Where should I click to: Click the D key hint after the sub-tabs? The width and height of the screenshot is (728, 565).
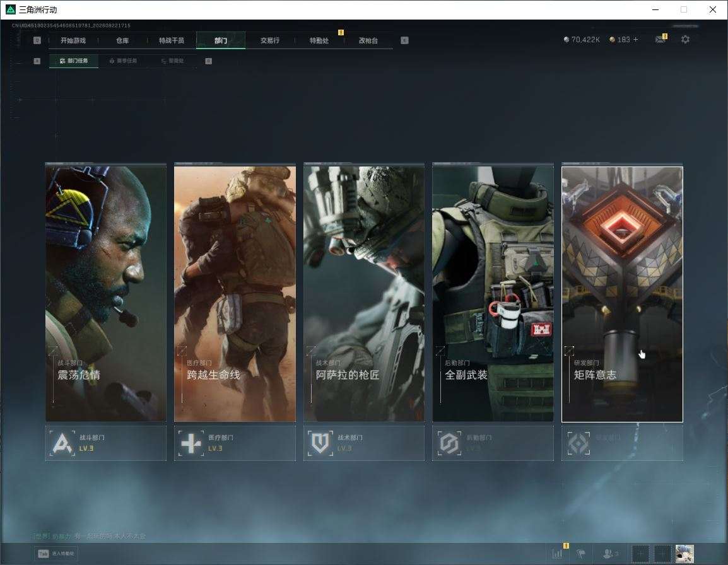208,61
